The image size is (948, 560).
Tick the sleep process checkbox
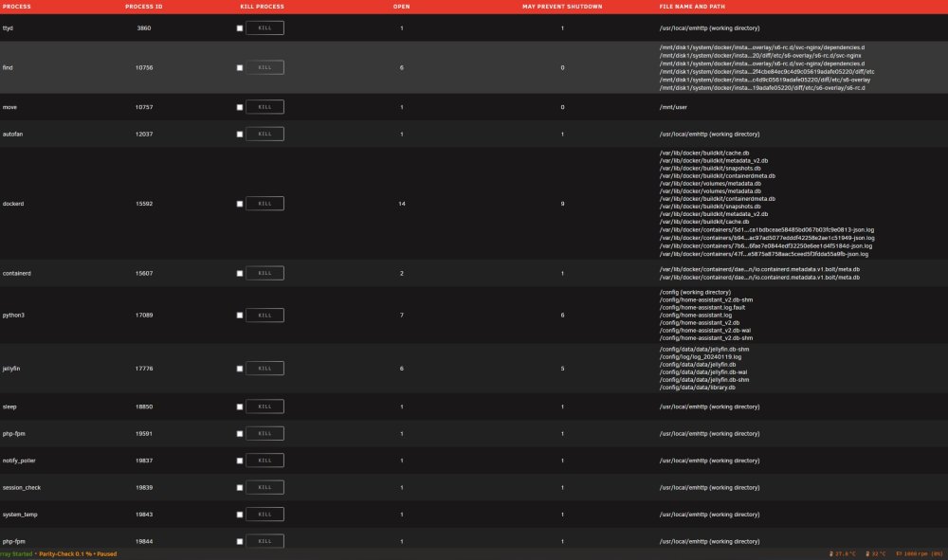240,406
